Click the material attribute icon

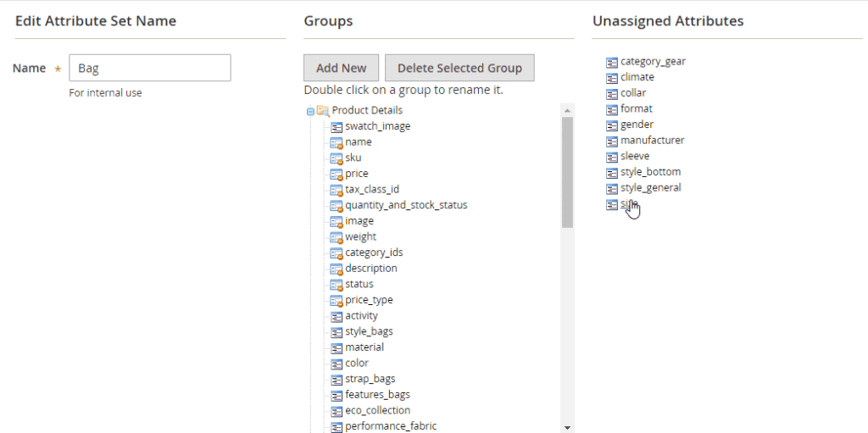(337, 348)
